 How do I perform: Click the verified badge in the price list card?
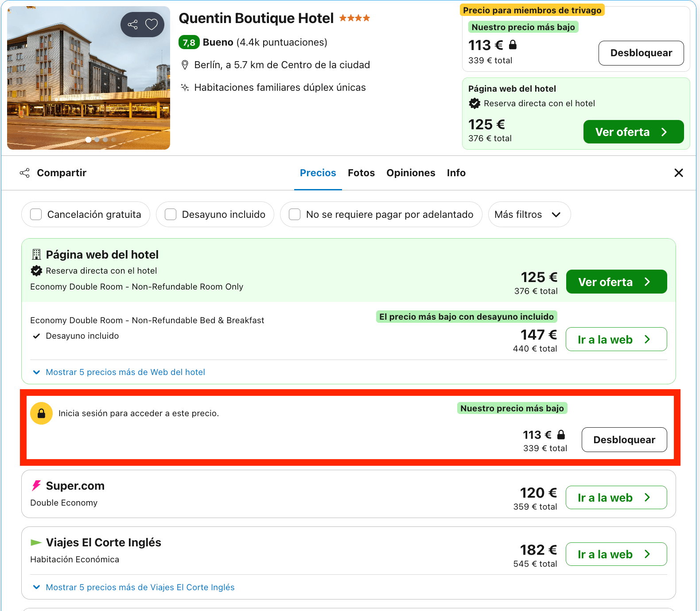(36, 271)
